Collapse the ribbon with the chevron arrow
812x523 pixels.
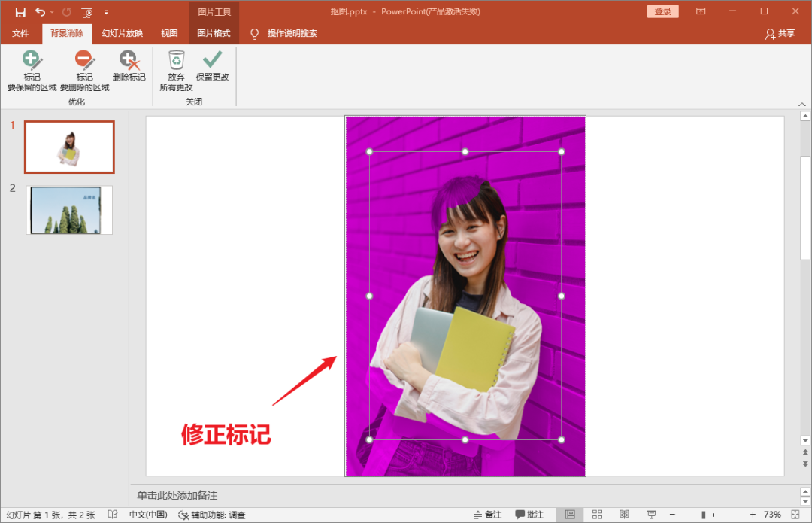pyautogui.click(x=801, y=104)
